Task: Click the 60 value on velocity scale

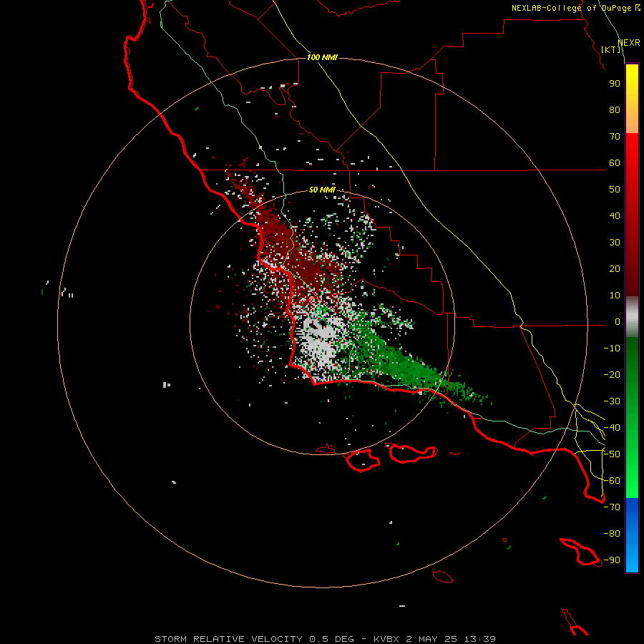Action: pos(615,163)
